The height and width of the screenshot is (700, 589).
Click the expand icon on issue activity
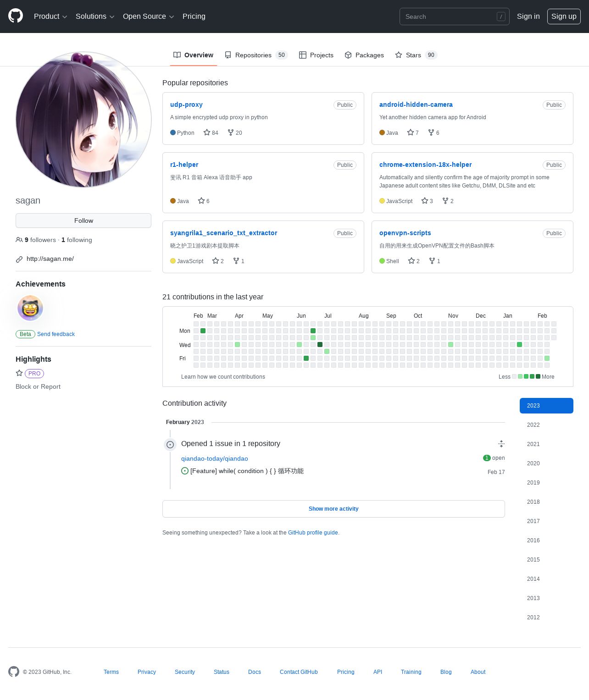pos(501,444)
